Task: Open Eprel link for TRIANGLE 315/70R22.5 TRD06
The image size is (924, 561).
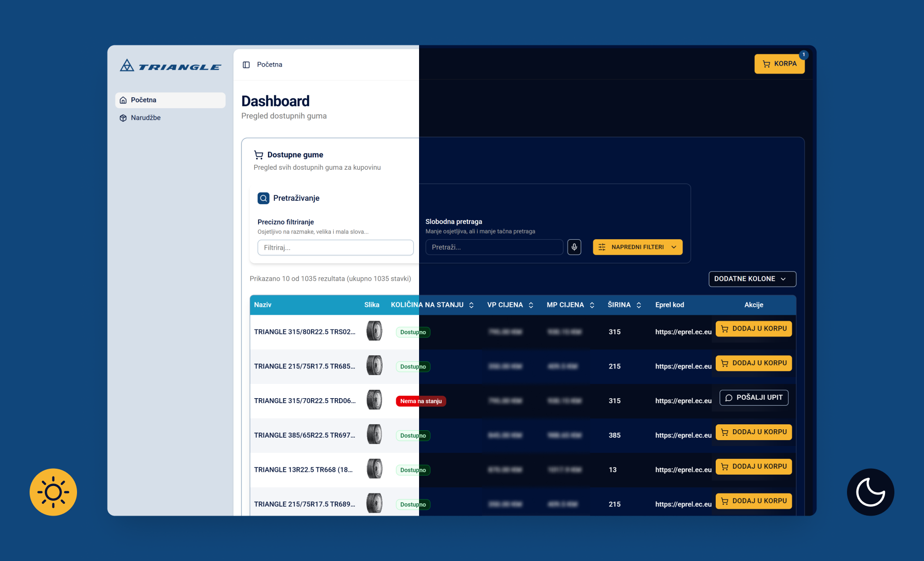Action: 683,401
